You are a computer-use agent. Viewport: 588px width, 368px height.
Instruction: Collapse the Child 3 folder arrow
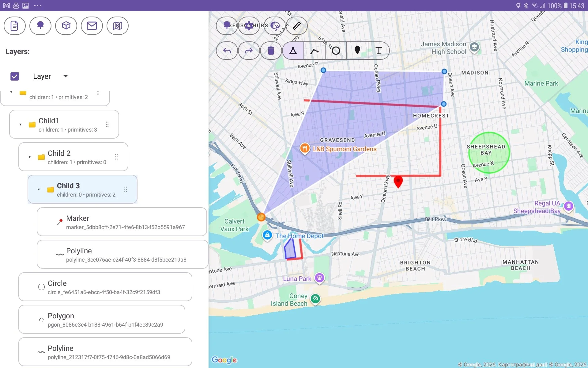pos(39,190)
